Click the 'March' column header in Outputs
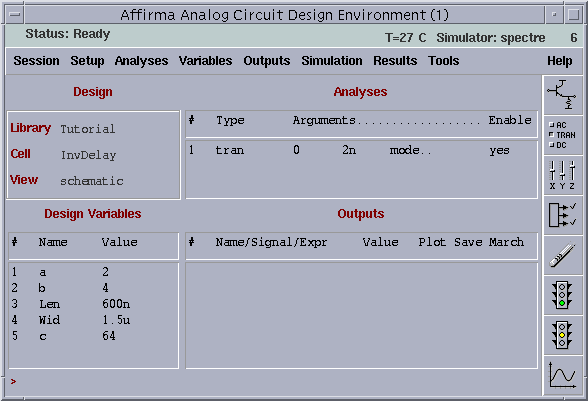 click(507, 242)
